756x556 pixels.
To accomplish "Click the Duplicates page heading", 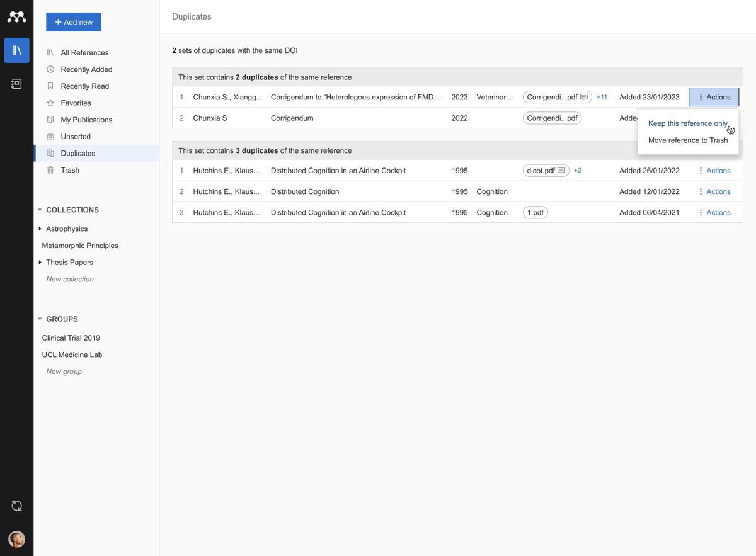I will [x=192, y=16].
